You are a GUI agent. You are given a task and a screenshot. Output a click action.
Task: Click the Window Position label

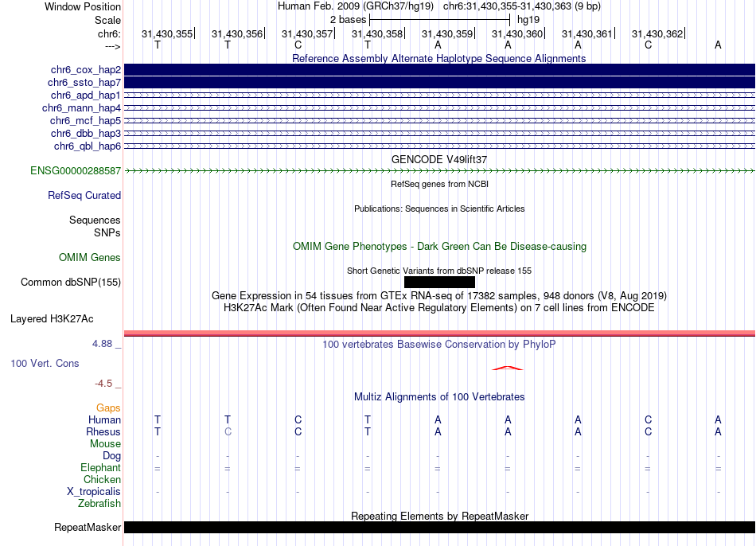83,6
